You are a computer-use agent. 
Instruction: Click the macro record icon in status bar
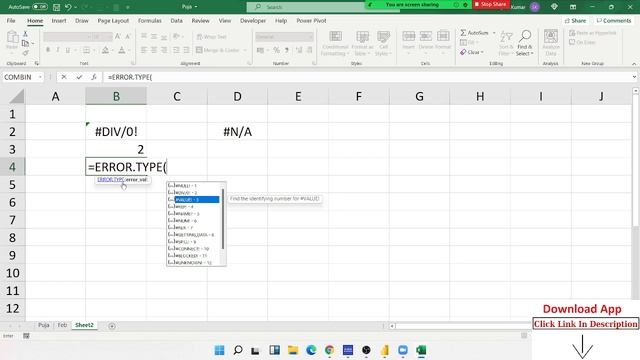pos(26,336)
